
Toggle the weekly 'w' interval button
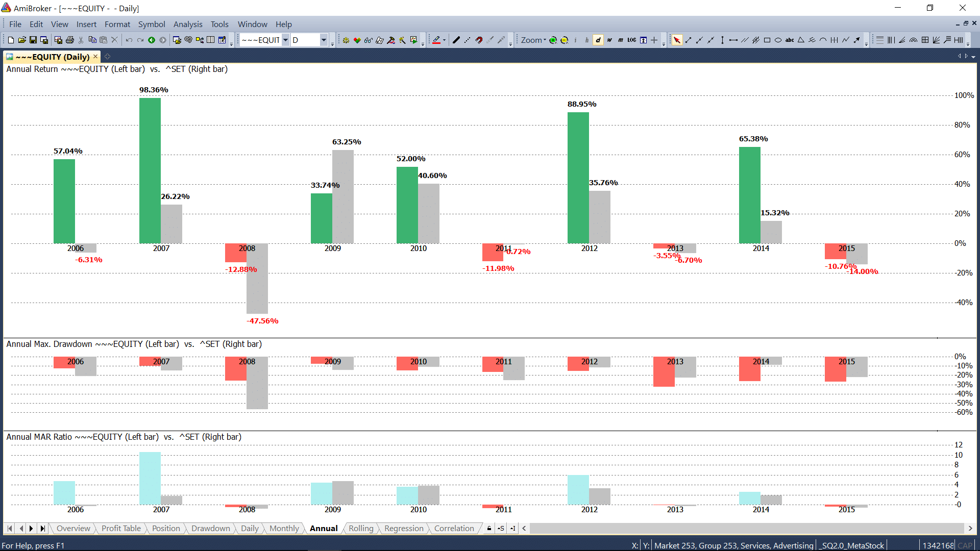(609, 40)
